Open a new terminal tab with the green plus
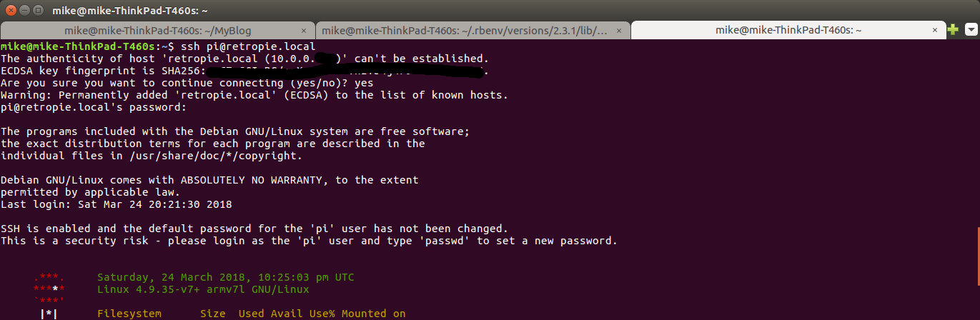 [953, 30]
